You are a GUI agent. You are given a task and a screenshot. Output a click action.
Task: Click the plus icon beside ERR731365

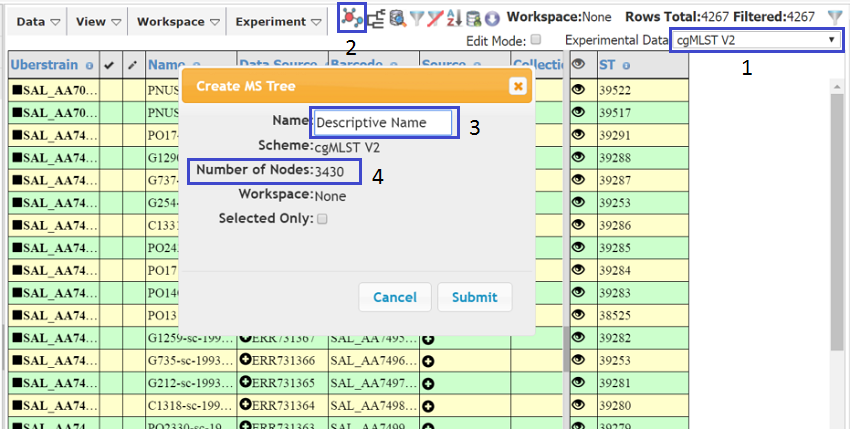246,383
